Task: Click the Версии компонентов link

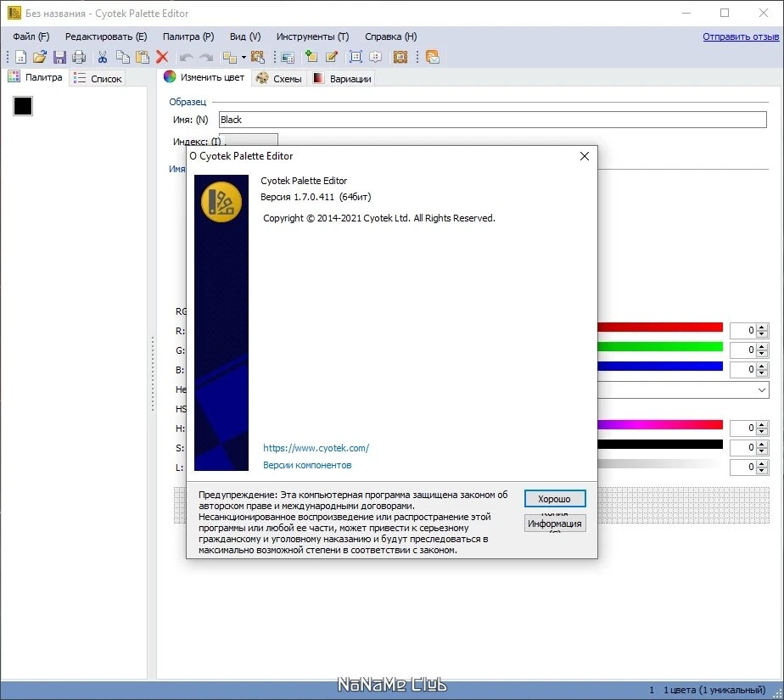Action: pyautogui.click(x=307, y=465)
